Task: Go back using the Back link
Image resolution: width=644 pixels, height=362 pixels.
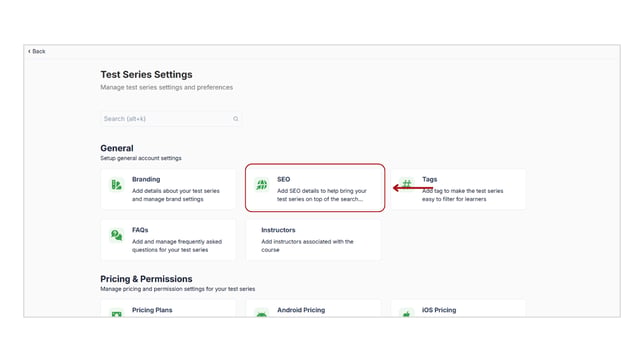Action: 37,51
